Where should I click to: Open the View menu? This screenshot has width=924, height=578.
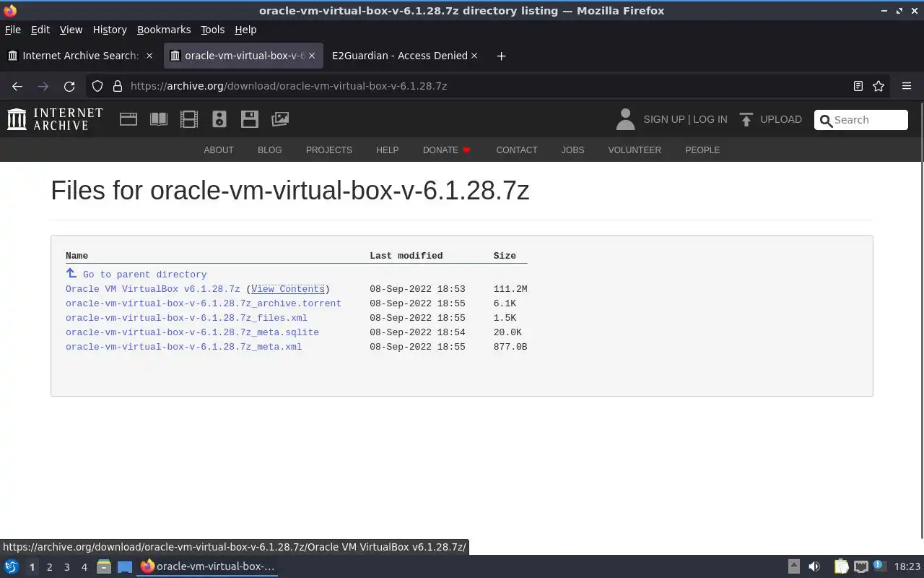coord(71,30)
